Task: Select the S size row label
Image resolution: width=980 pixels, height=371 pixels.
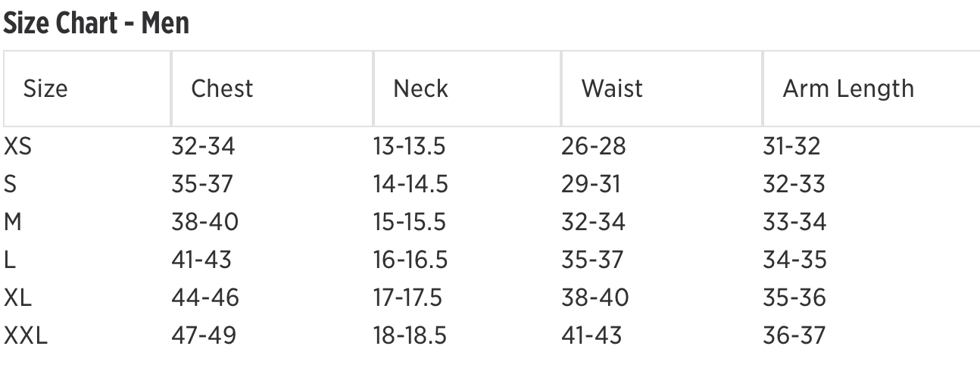Action: pos(11,184)
